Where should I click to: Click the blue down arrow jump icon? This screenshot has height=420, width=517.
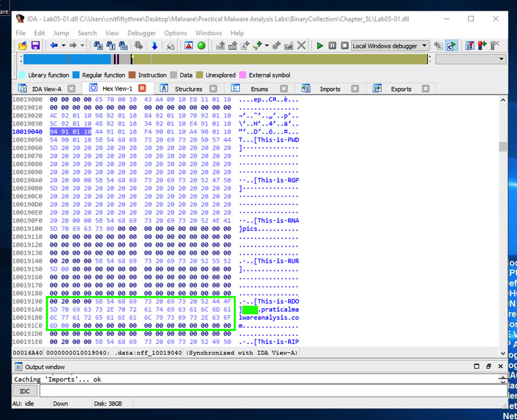[154, 46]
